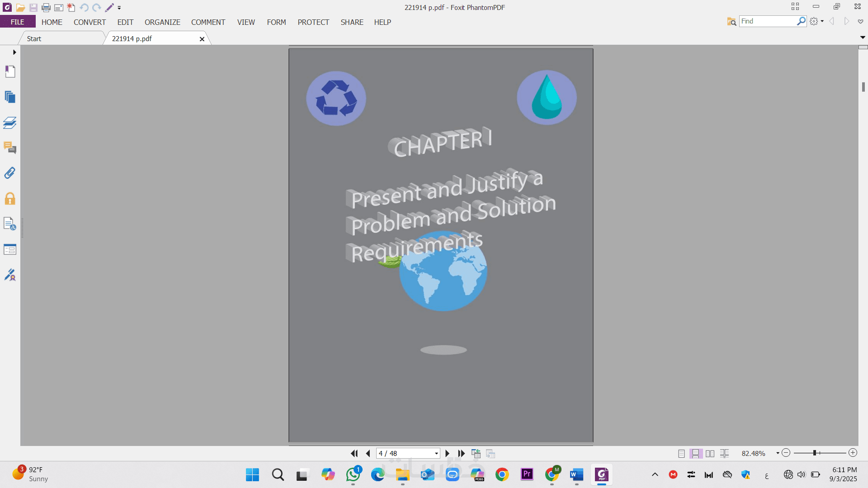This screenshot has width=868, height=488.
Task: Switch to the Start tab
Action: click(x=34, y=39)
